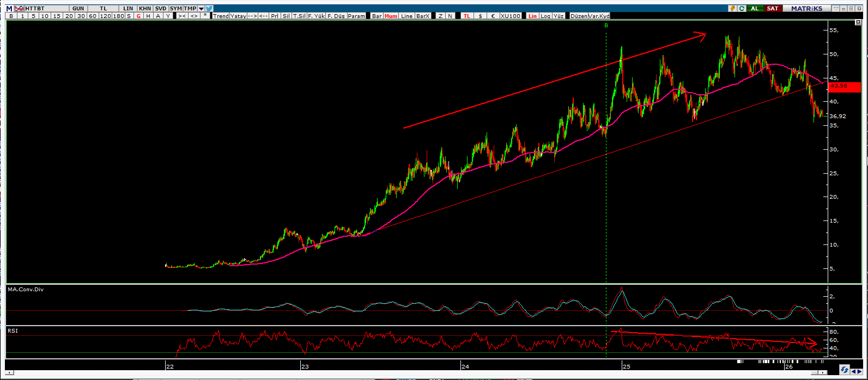Select the 5 minute period
This screenshot has height=380, width=868.
tap(33, 16)
